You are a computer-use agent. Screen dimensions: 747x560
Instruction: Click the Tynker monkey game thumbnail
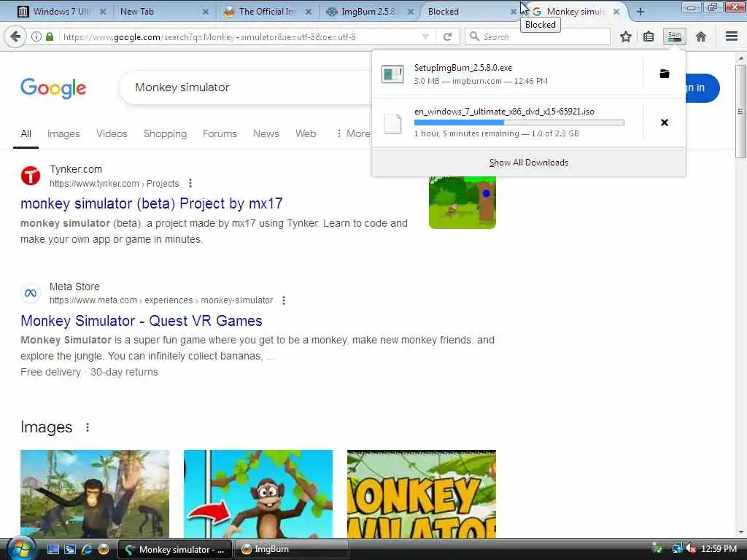click(462, 203)
